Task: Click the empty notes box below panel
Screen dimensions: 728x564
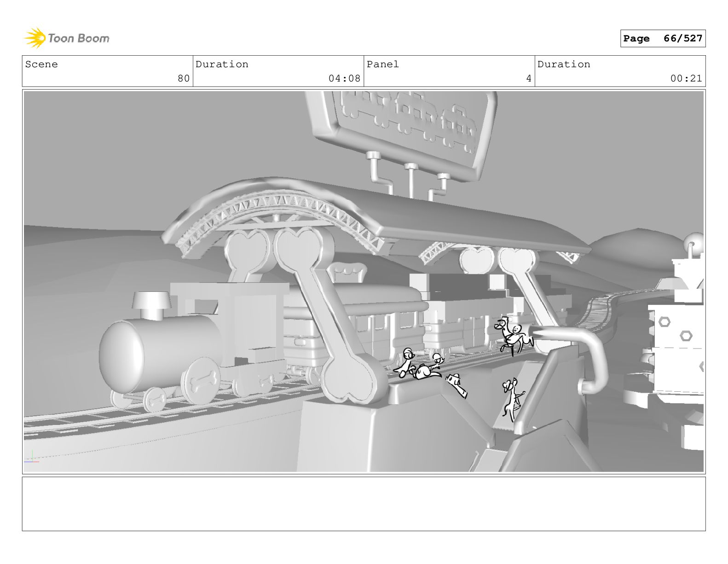Action: [x=364, y=504]
